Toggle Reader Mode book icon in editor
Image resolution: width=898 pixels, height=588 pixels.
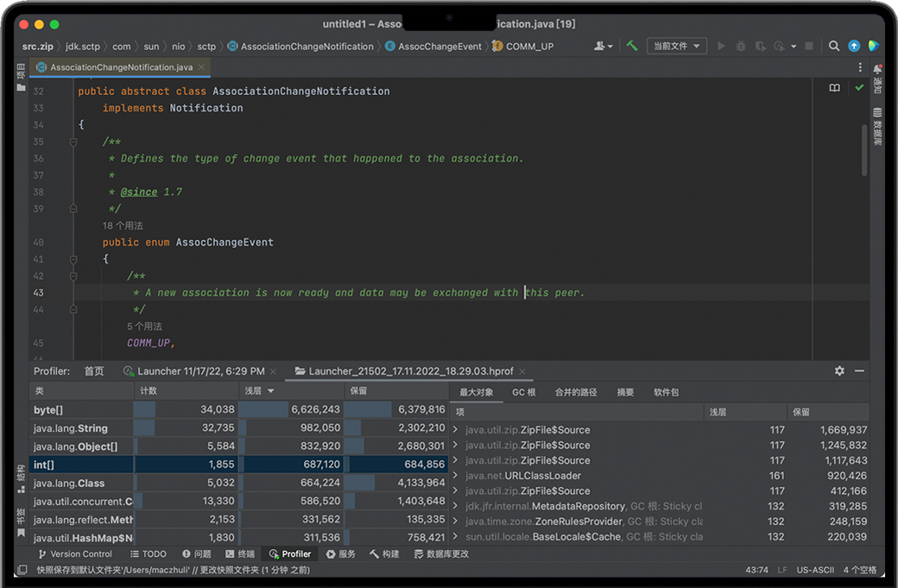tap(834, 88)
